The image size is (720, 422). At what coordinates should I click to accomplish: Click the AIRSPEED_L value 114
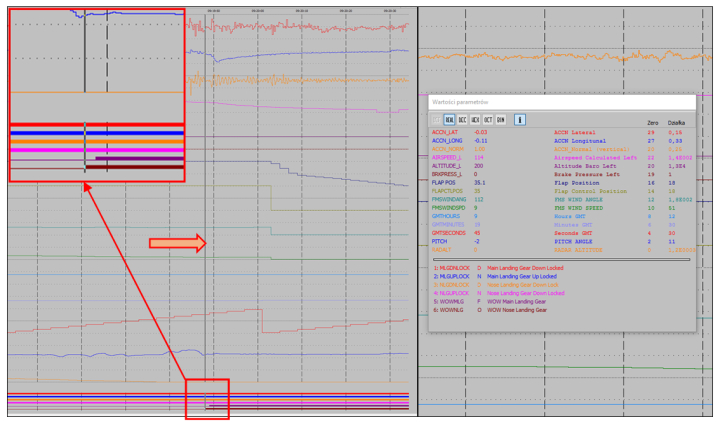tap(478, 158)
